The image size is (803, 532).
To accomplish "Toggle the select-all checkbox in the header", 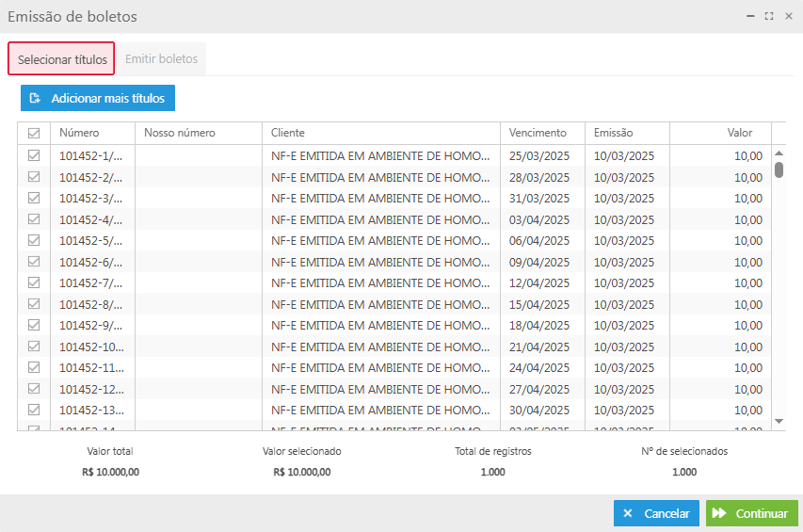I will (x=34, y=134).
